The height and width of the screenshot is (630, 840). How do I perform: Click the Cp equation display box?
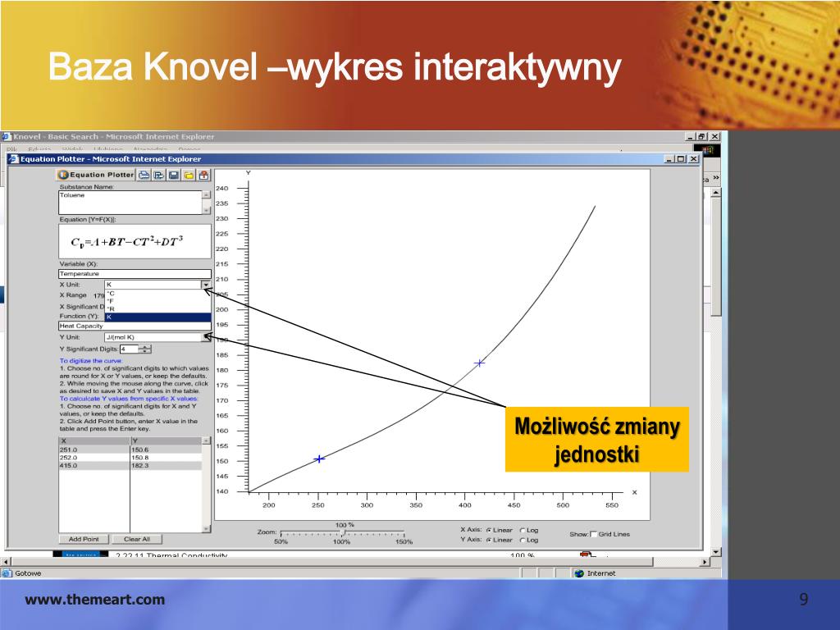click(135, 242)
